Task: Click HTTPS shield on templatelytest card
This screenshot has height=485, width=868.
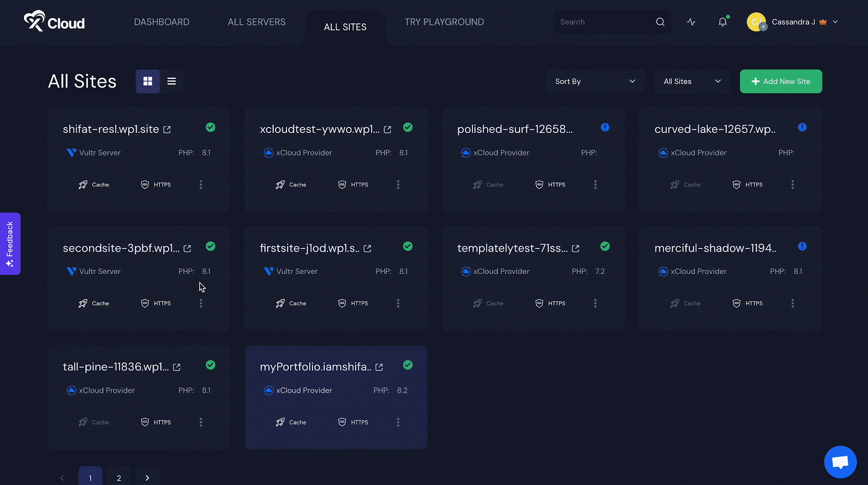Action: tap(539, 303)
